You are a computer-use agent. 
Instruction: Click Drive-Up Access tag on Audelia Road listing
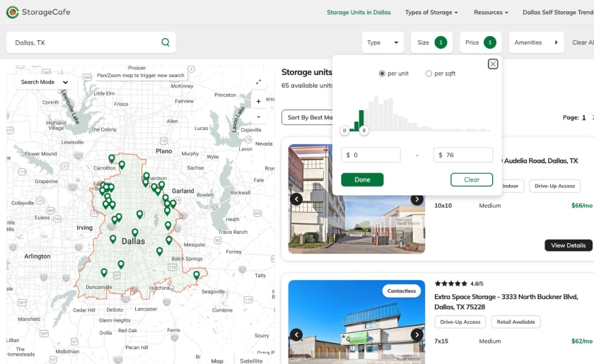click(554, 186)
